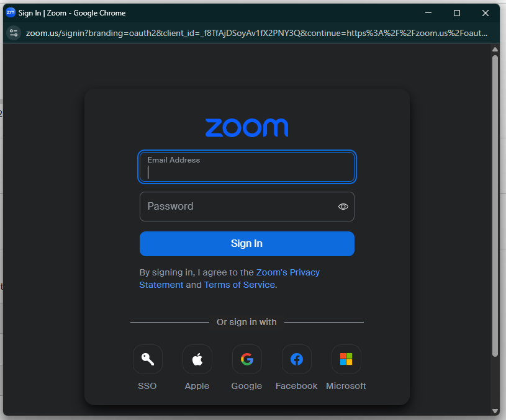The height and width of the screenshot is (420, 506).
Task: Focus the Email Address field
Action: click(247, 167)
